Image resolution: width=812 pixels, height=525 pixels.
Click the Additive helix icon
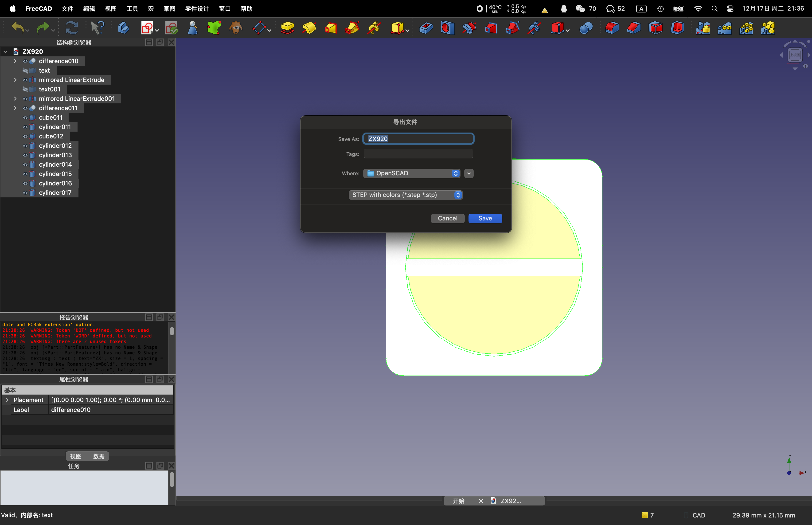coord(374,28)
